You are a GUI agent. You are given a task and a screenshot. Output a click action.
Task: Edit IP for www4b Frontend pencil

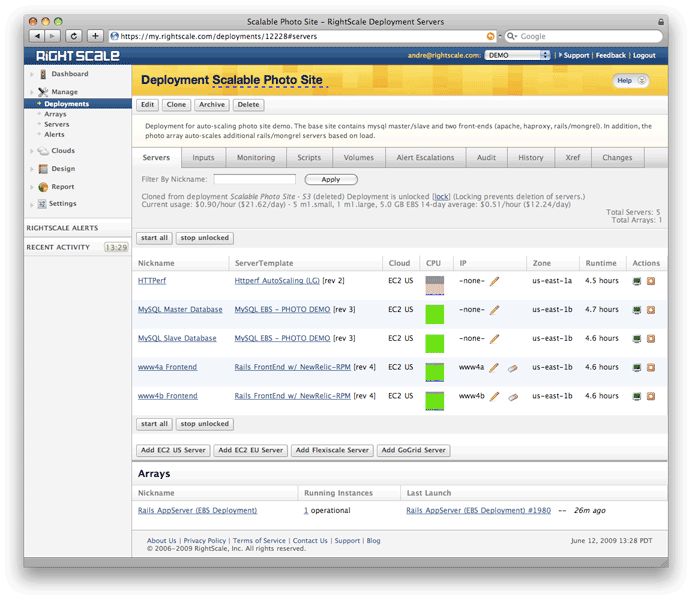coord(495,396)
